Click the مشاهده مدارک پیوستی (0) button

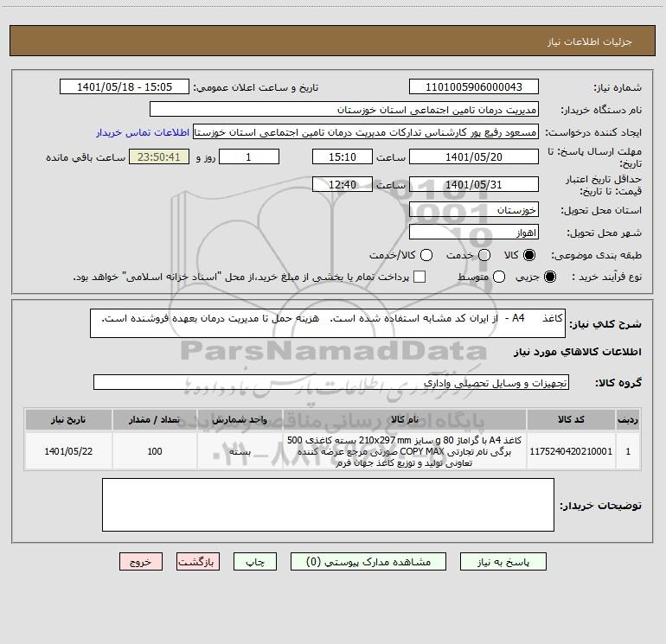[368, 562]
